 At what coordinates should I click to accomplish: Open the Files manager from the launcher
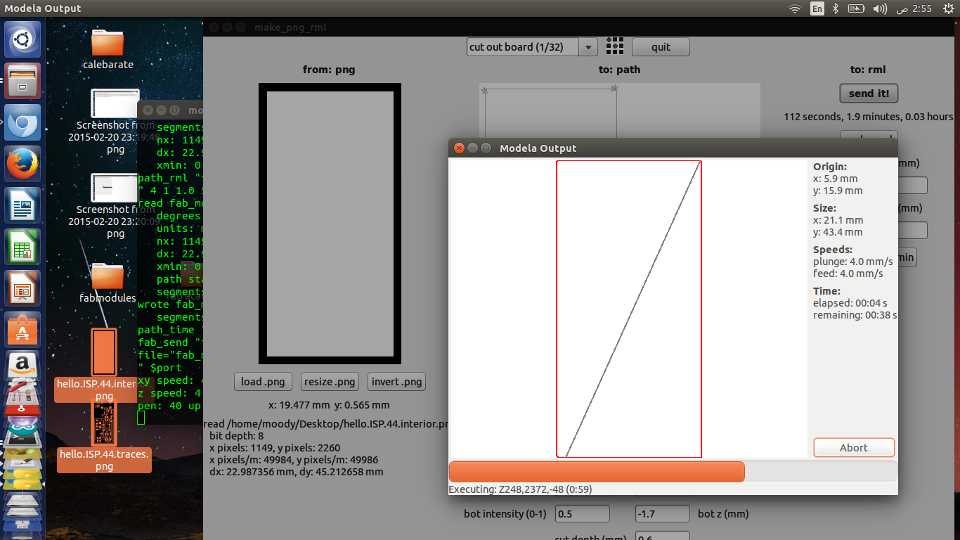tap(23, 81)
